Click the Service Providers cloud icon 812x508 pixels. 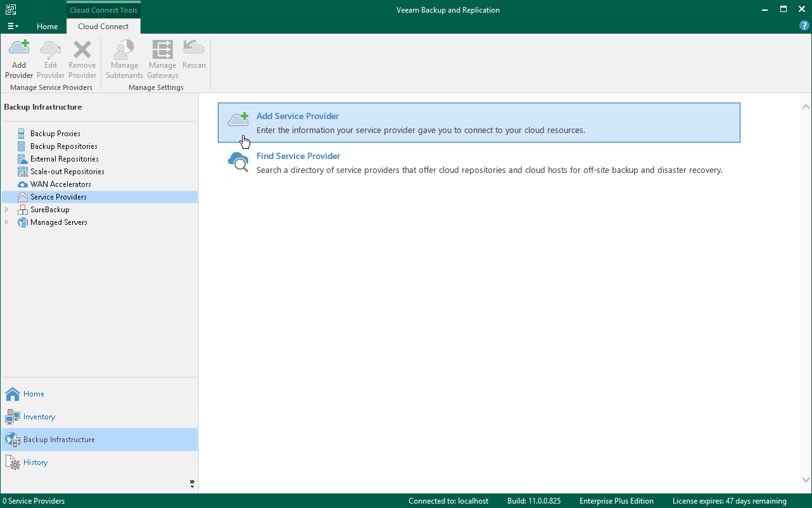coord(23,197)
